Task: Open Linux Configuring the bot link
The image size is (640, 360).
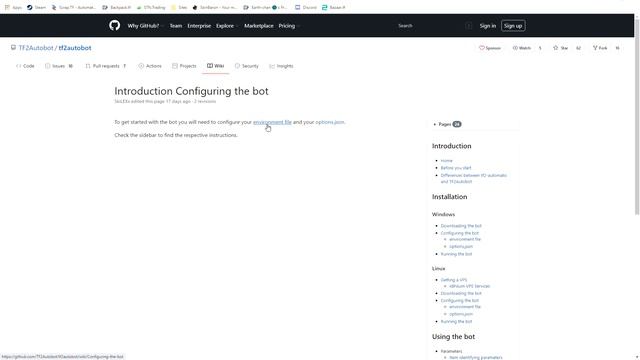Action: 460,300
